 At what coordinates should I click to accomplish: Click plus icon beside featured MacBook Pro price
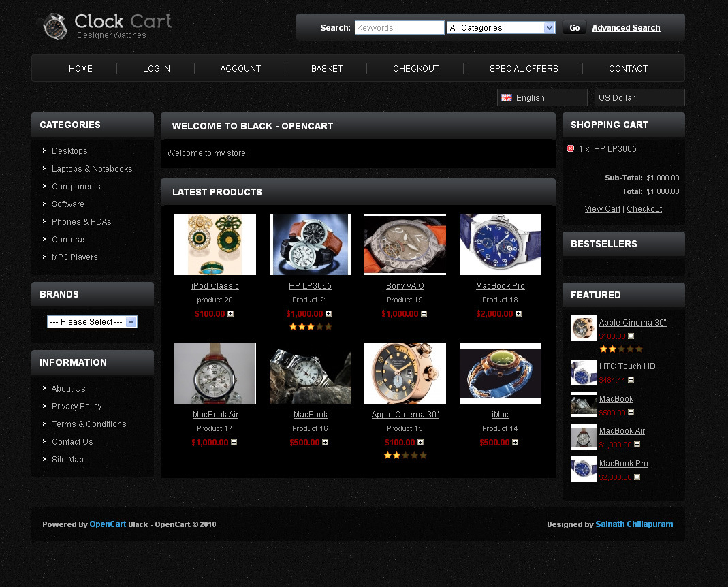[637, 477]
